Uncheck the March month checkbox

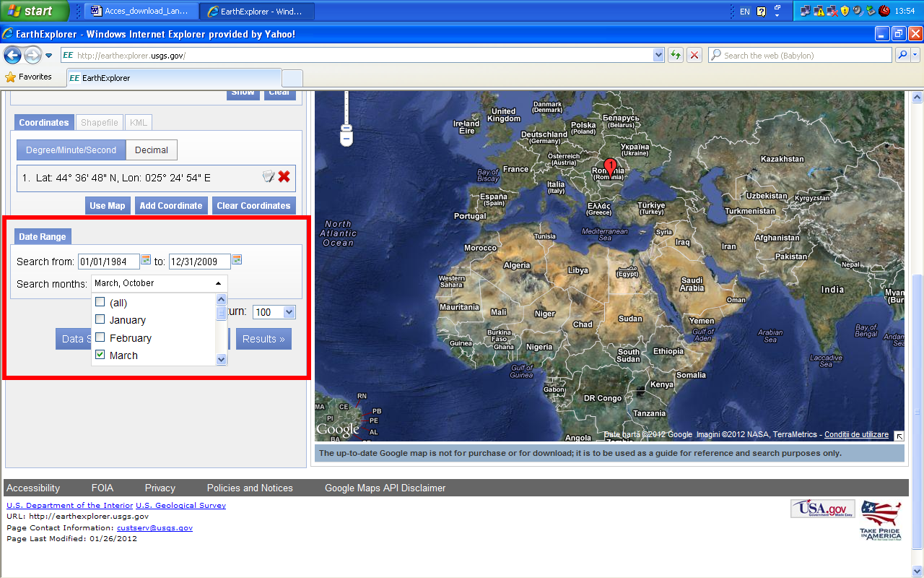(x=100, y=355)
